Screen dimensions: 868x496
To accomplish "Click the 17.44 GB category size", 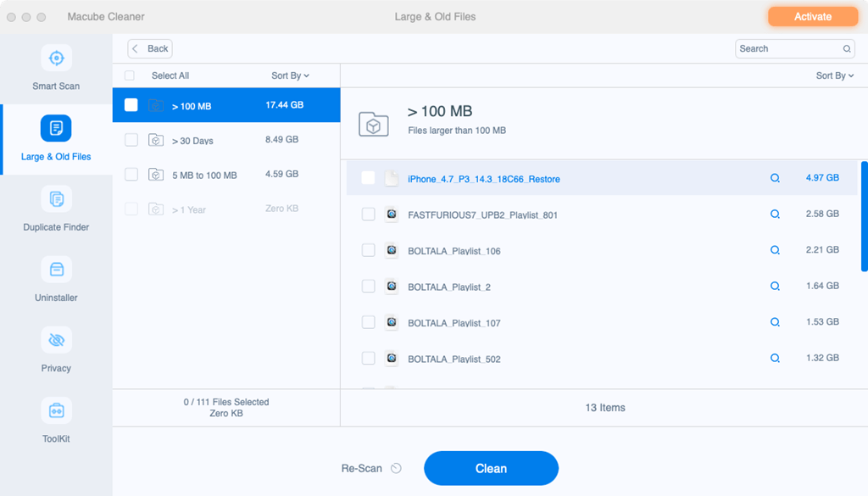I will click(x=285, y=104).
